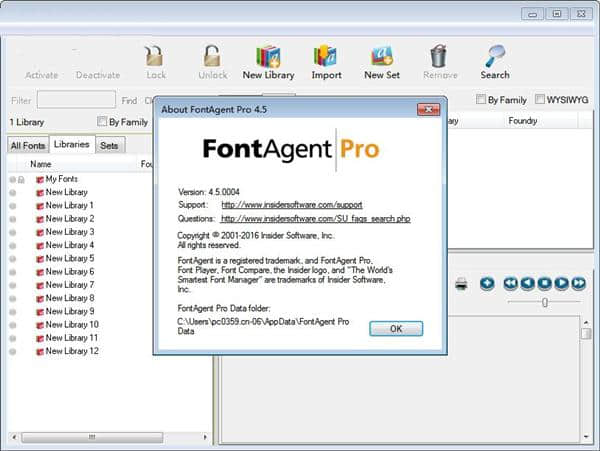600x451 pixels.
Task: Select New Library 12 in the list
Action: (71, 351)
